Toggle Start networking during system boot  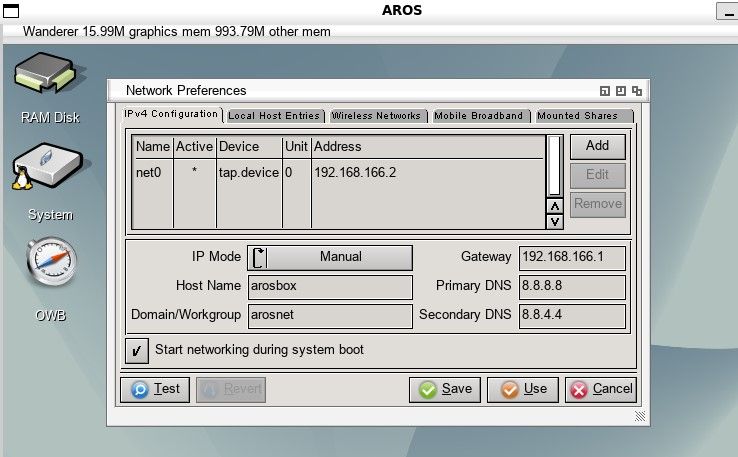[137, 351]
